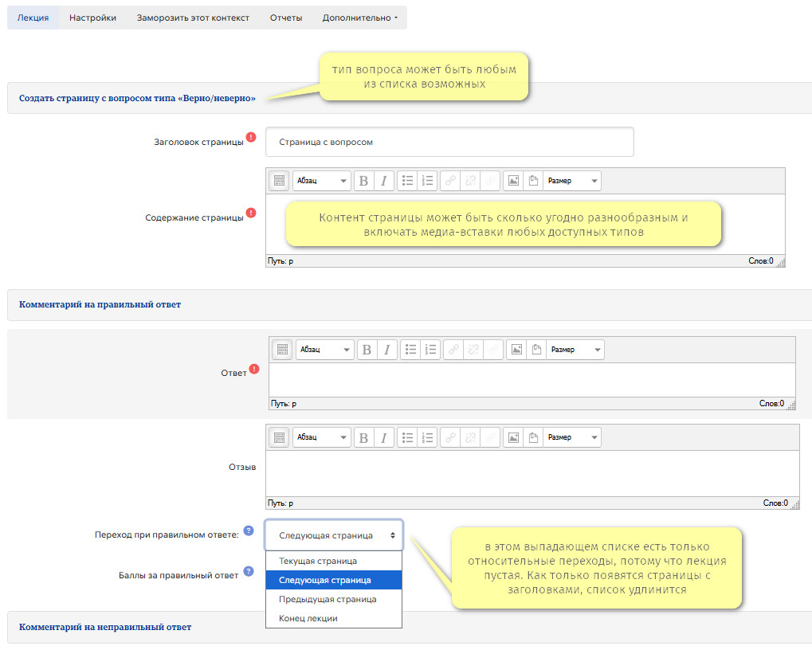The image size is (812, 646).
Task: Toggle the toolbar in the 'Ответ' editor
Action: click(x=282, y=349)
